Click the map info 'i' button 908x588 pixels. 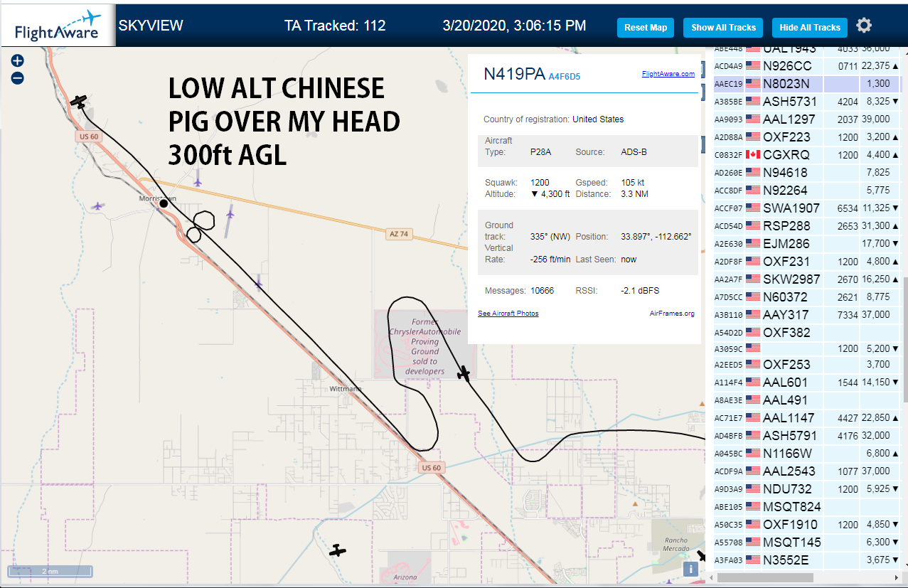[x=690, y=569]
